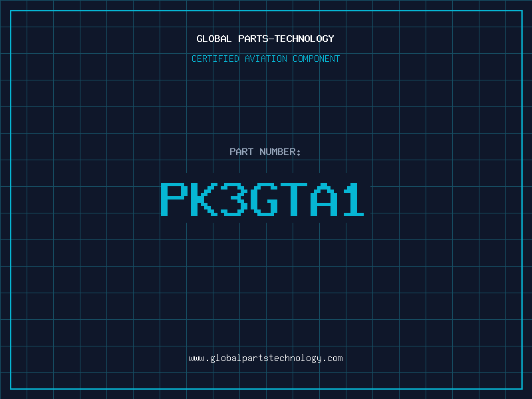Click the large digit 1 of PK3GTA1
The height and width of the screenshot is (399, 532).
point(354,199)
